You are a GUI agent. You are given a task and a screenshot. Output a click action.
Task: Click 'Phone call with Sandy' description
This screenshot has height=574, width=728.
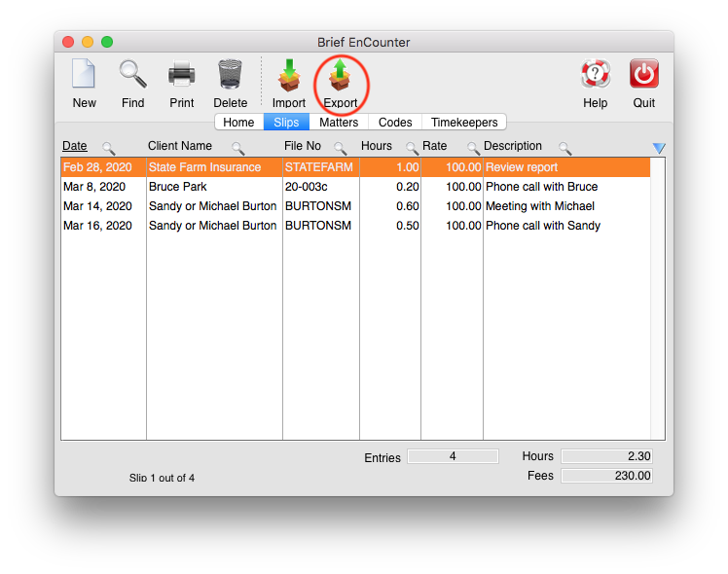543,226
